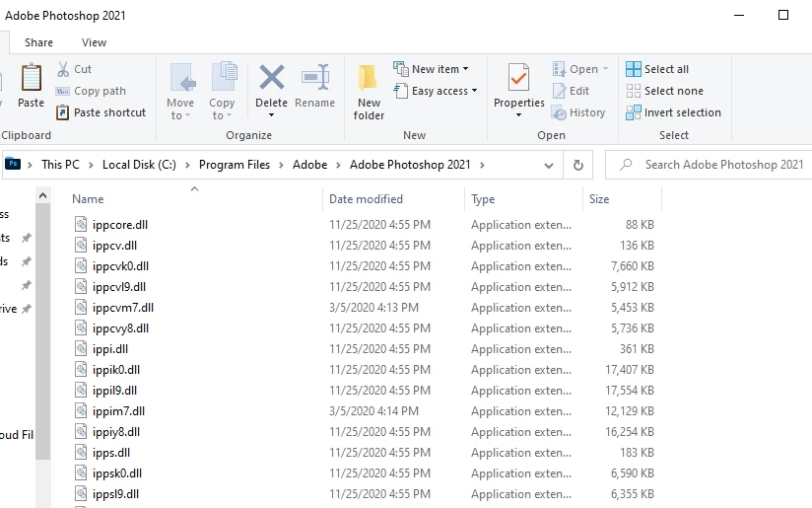Expand the Open button dropdown arrow

click(x=605, y=69)
